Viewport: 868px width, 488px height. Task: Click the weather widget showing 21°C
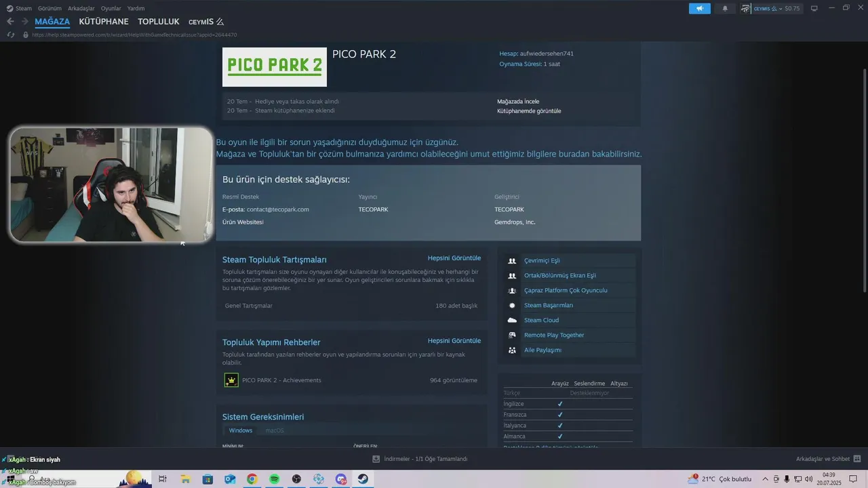(x=719, y=479)
